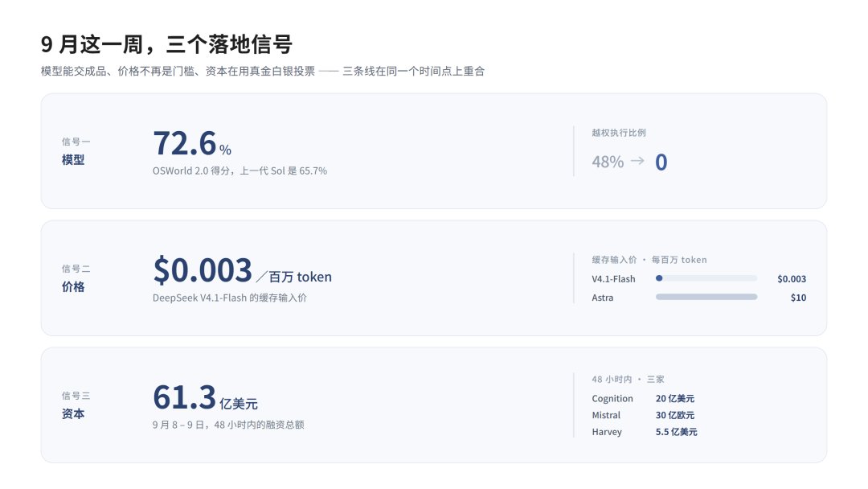Select the V4.1-Flash price bar
This screenshot has height=489, width=868.
click(x=706, y=278)
